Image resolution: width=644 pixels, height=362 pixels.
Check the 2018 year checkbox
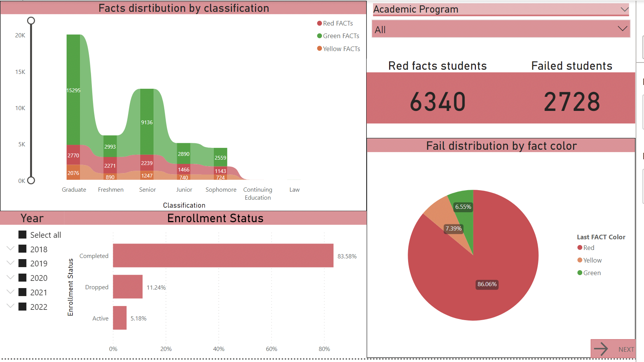pos(22,249)
